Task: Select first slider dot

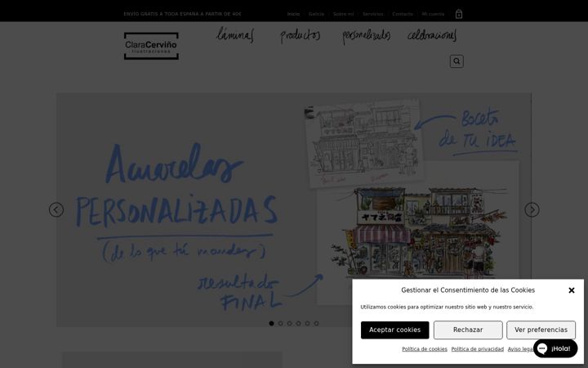Action: tap(271, 323)
